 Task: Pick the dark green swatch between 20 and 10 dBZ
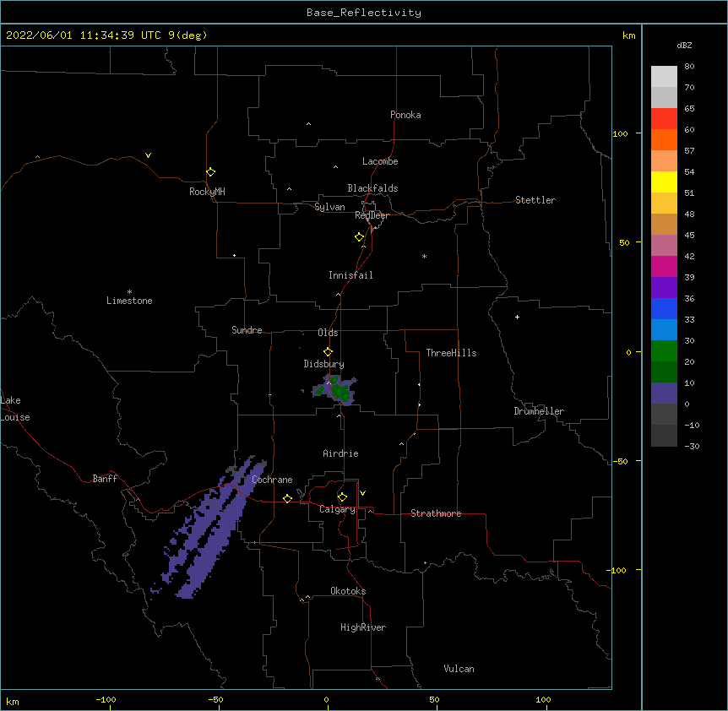(664, 372)
